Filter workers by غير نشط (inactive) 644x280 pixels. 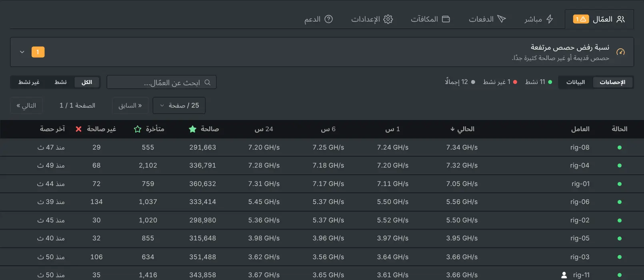pyautogui.click(x=29, y=82)
